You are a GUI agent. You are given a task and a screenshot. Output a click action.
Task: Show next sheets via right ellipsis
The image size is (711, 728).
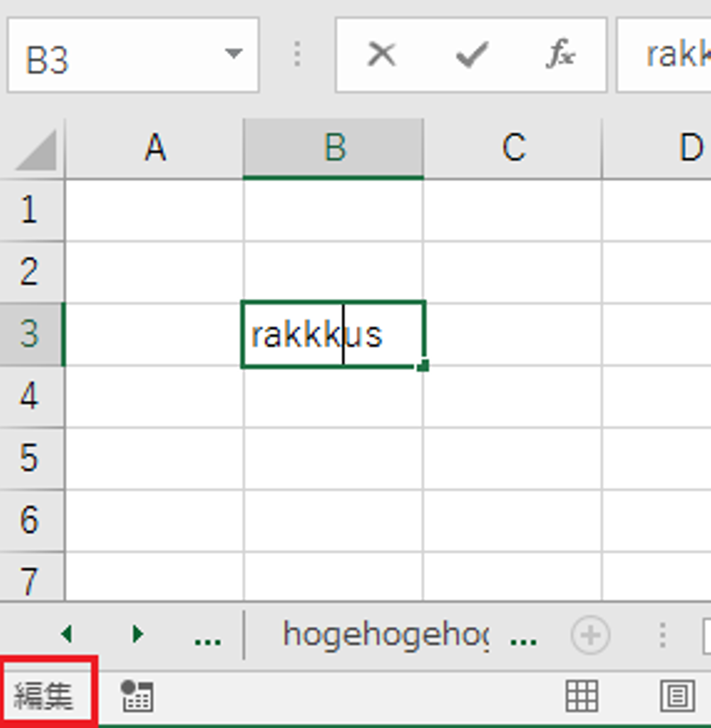523,637
